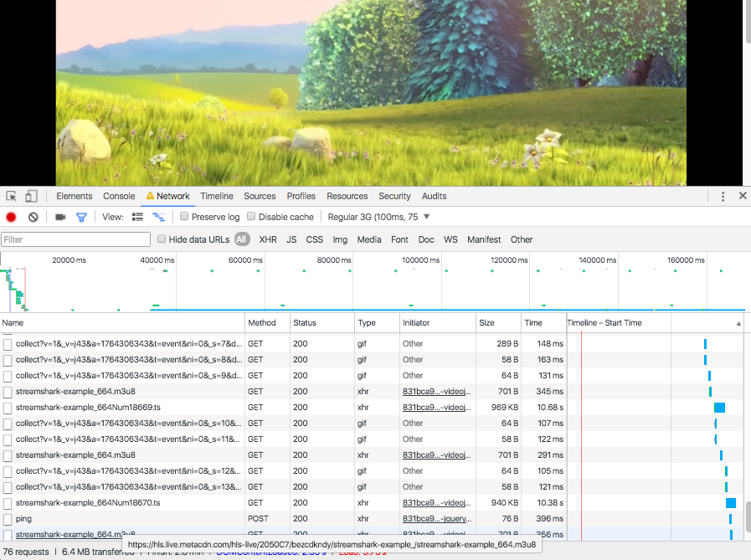751x560 pixels.
Task: Filter requests by WS
Action: [x=450, y=239]
